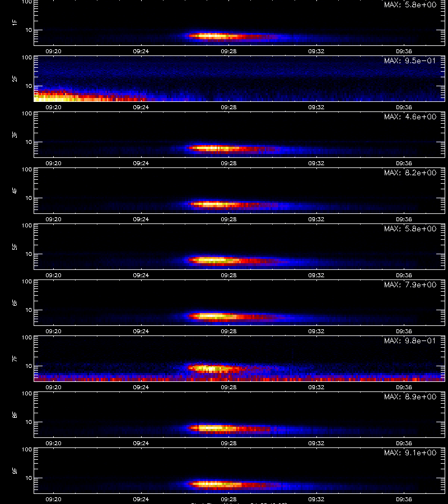The height and width of the screenshot is (504, 448).
Task: Click the 4F panel axis label
Action: click(15, 190)
